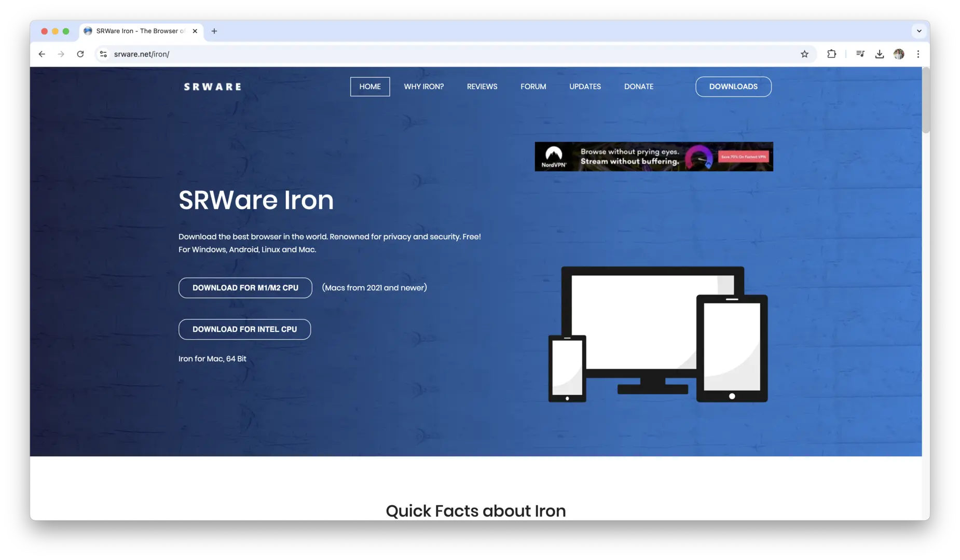Click the SRWare Iron heading

click(x=256, y=200)
